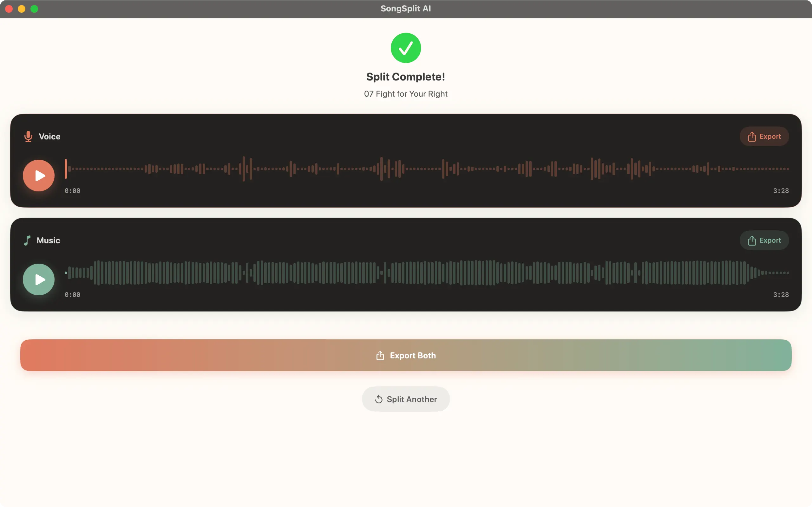The image size is (812, 507).
Task: Click the share icon inside the Music Export button
Action: click(x=752, y=240)
